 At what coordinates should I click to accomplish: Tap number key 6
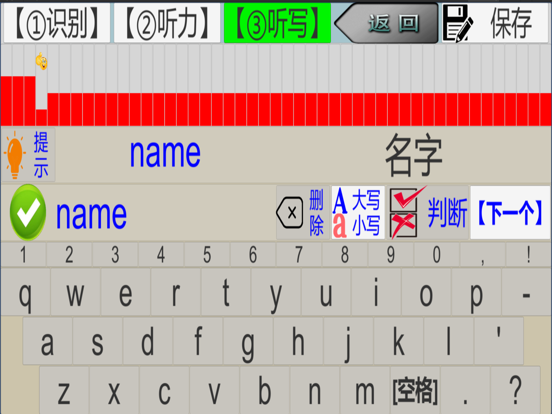tap(253, 255)
